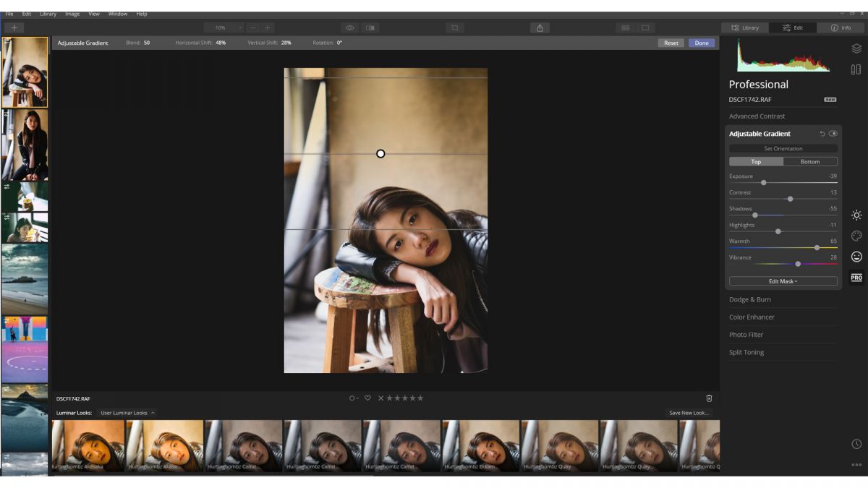The width and height of the screenshot is (868, 488).
Task: Select the PRO tools icon
Action: click(x=856, y=278)
